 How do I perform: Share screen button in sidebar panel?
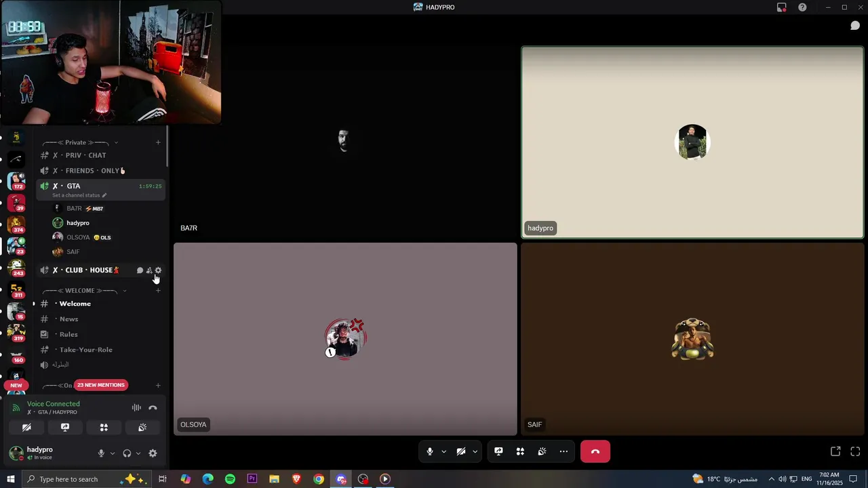point(65,428)
